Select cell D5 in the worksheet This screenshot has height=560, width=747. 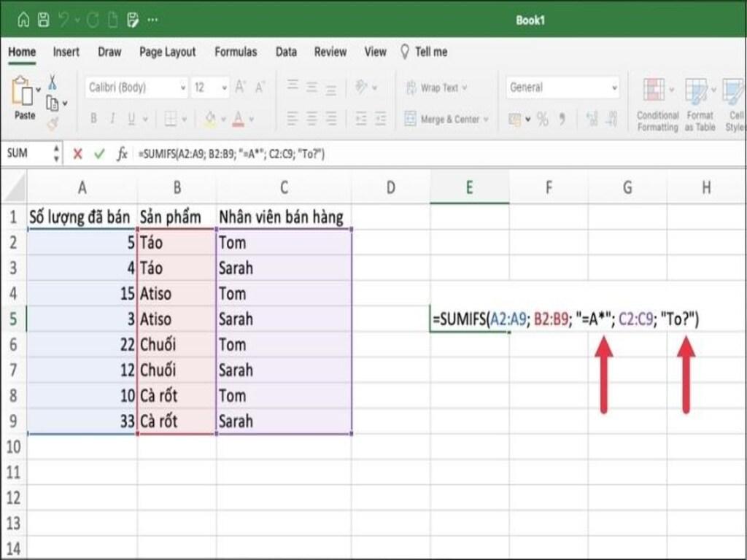coord(390,319)
